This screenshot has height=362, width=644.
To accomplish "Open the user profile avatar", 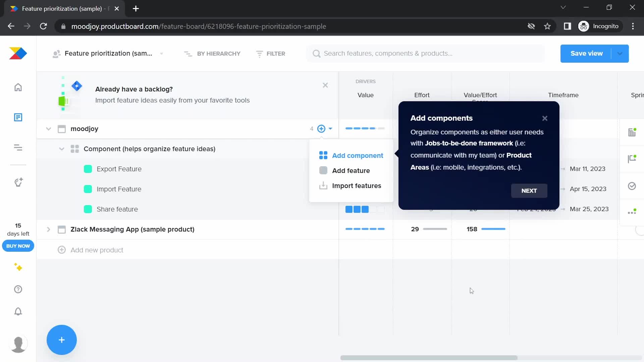I will pyautogui.click(x=18, y=344).
